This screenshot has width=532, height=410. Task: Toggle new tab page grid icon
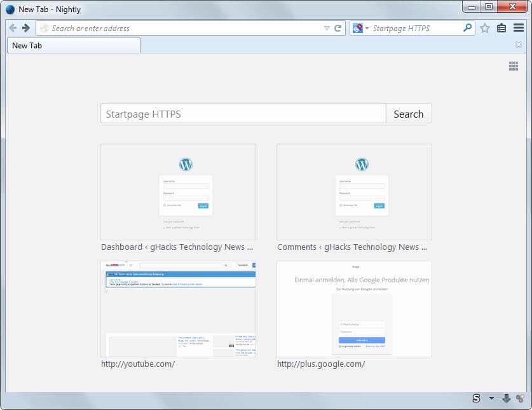[514, 66]
